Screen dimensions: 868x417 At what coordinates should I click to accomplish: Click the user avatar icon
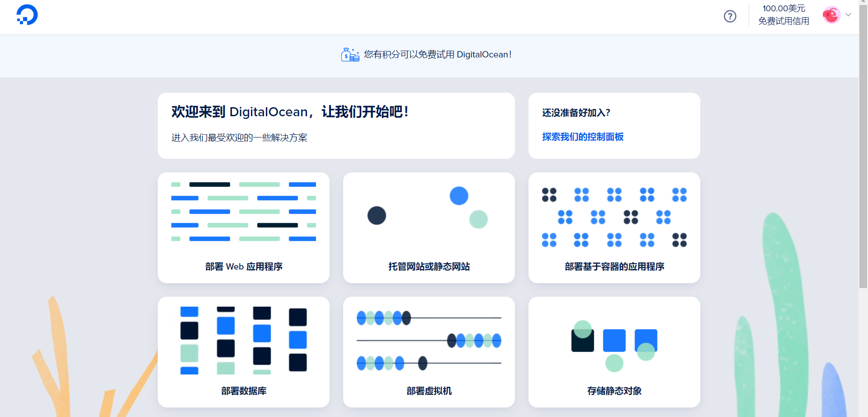point(831,15)
